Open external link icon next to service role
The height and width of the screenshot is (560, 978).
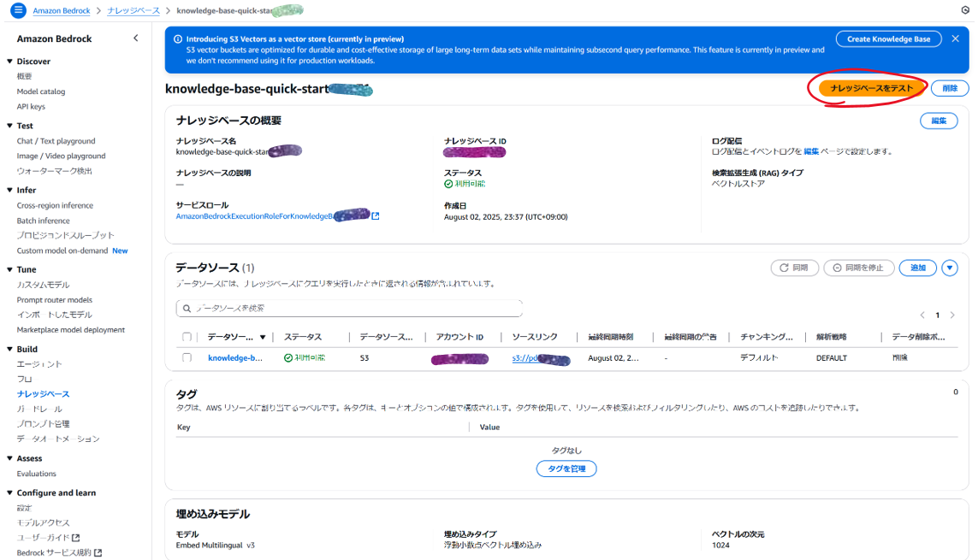pos(376,216)
